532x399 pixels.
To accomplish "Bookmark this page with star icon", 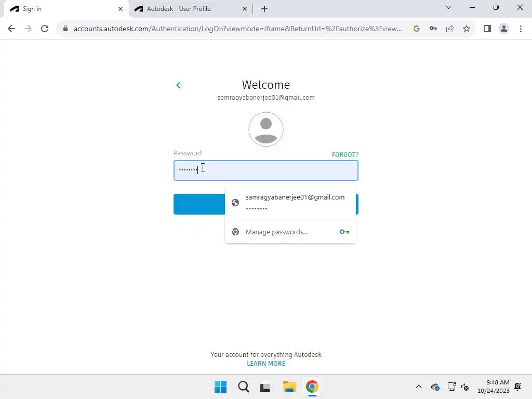I will [x=467, y=29].
